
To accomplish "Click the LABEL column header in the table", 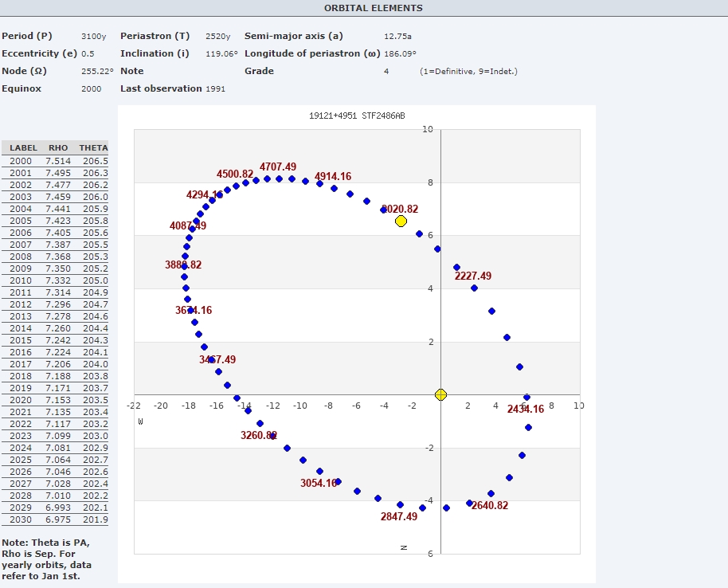I will [24, 148].
